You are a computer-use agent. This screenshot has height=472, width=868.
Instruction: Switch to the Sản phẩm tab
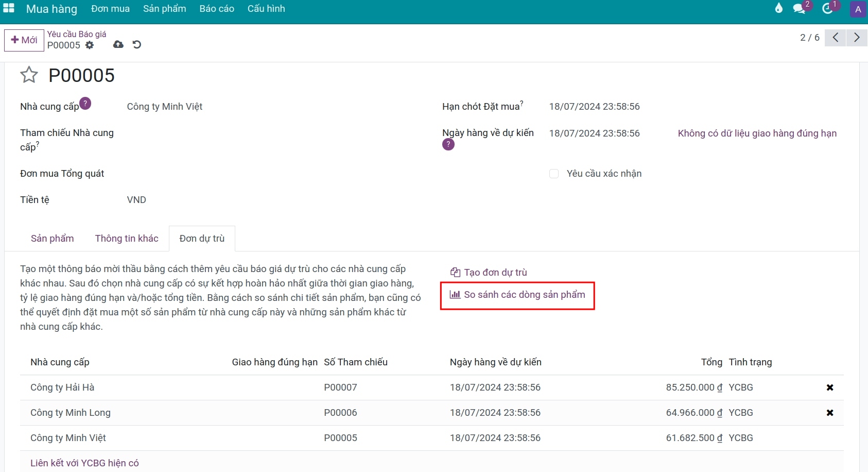53,239
